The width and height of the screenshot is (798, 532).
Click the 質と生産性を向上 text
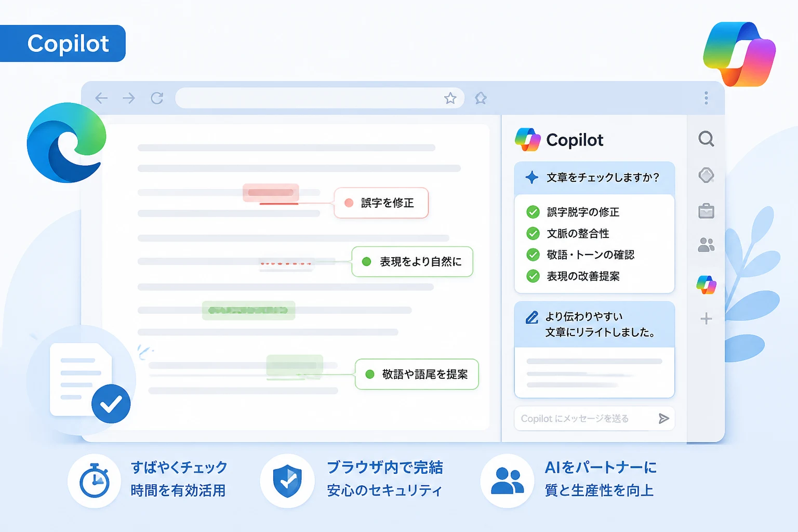click(x=599, y=490)
